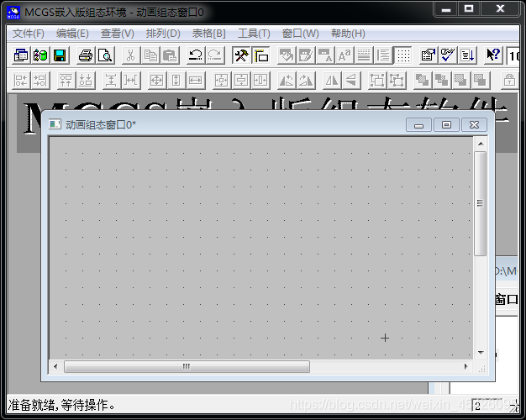Click the scroll right arrow in 动画组态窗口0
This screenshot has height=420, width=526.
tap(466, 366)
